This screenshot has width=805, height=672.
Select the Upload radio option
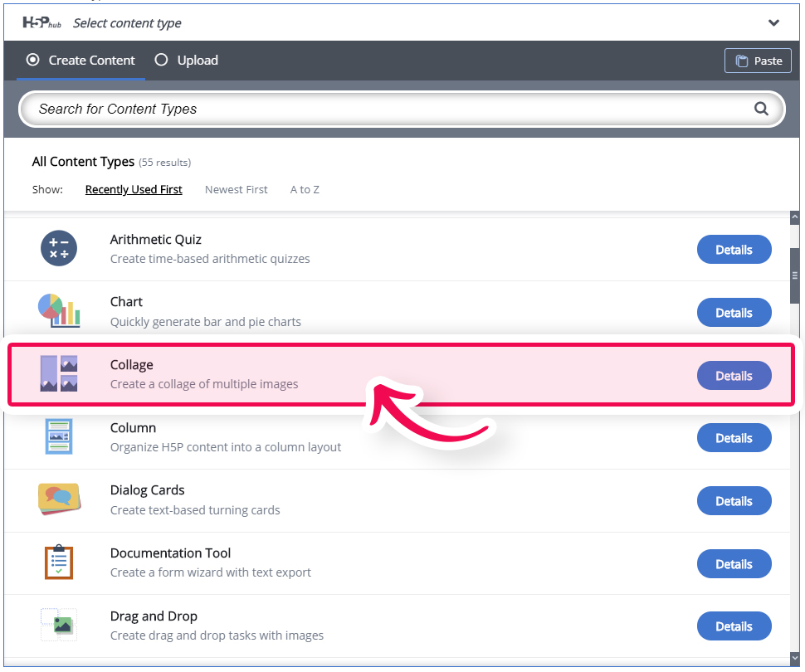click(187, 60)
